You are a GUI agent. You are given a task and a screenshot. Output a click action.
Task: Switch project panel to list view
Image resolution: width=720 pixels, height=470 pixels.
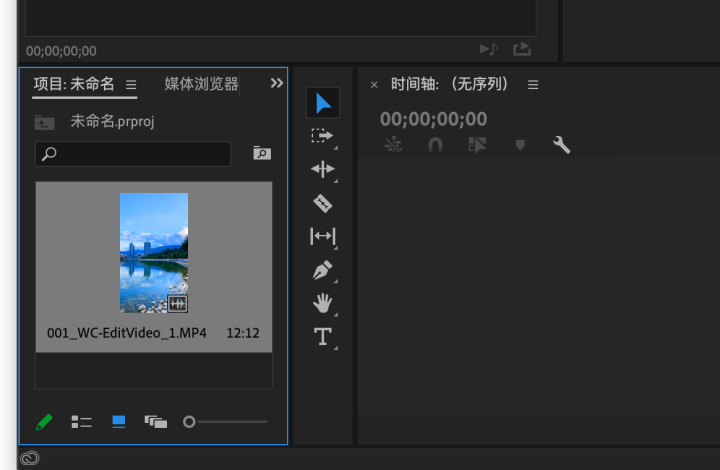click(81, 422)
